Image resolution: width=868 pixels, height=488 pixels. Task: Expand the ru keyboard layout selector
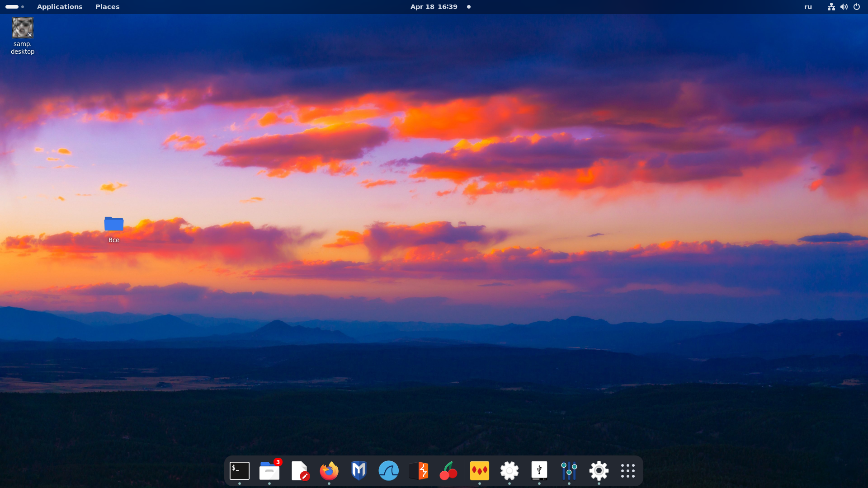point(808,7)
